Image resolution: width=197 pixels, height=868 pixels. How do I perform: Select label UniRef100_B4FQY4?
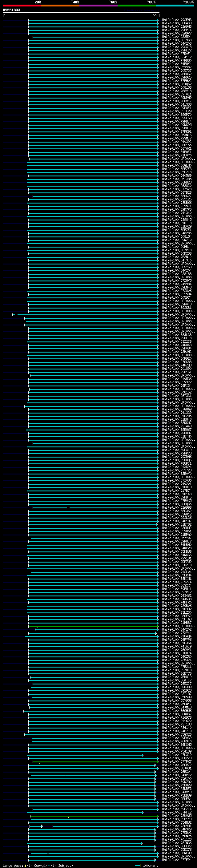tap(177, 64)
